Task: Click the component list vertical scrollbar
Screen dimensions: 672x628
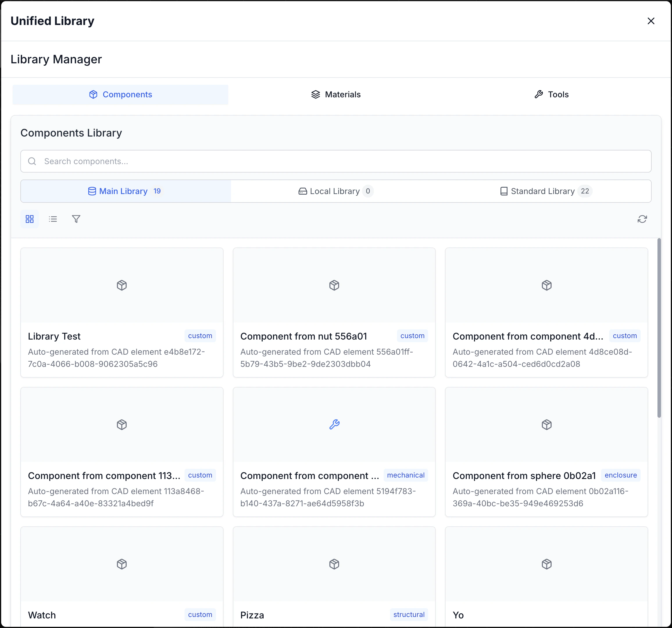Action: tap(659, 328)
